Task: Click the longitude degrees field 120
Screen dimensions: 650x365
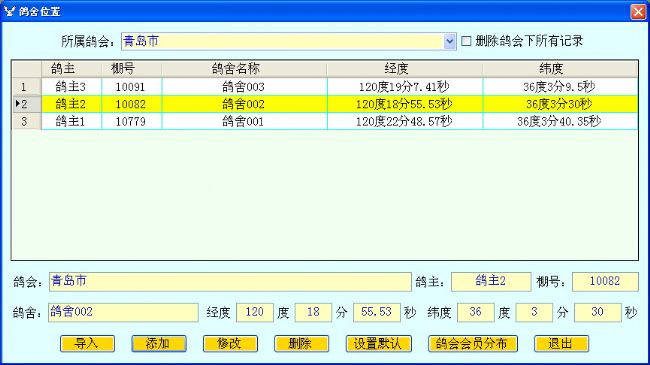Action: click(255, 312)
